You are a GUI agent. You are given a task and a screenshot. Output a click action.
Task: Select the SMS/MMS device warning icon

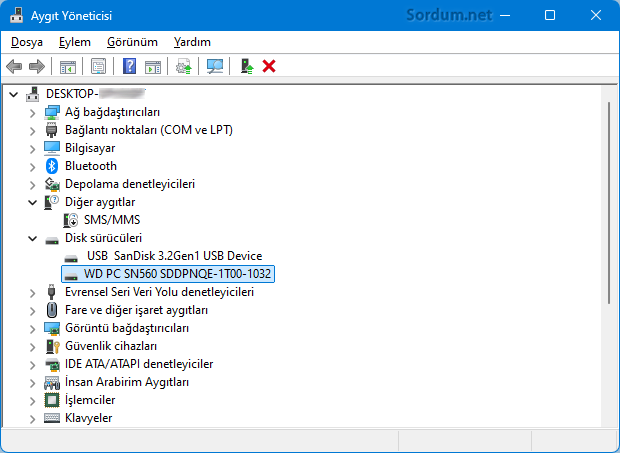(x=71, y=220)
